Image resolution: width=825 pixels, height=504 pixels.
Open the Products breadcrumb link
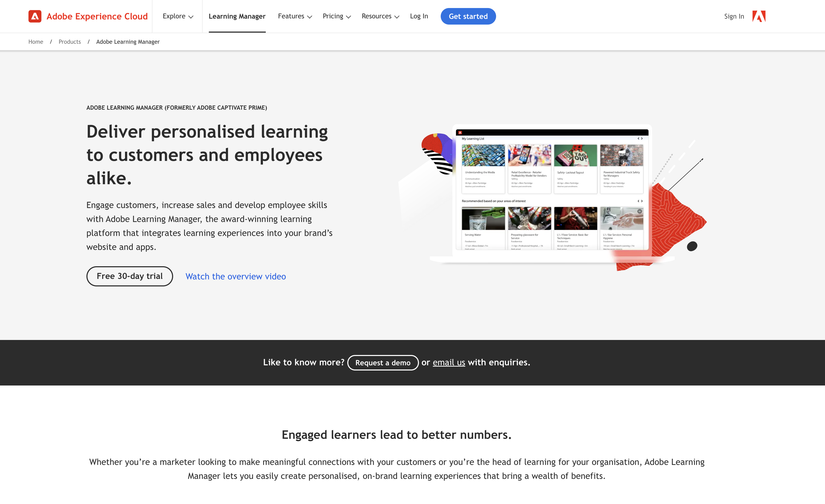click(70, 41)
